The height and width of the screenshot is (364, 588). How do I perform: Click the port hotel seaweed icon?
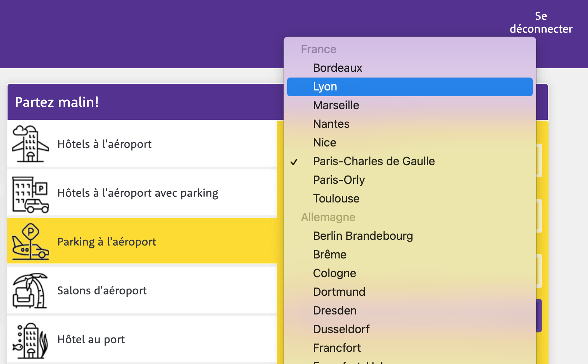coord(31,340)
